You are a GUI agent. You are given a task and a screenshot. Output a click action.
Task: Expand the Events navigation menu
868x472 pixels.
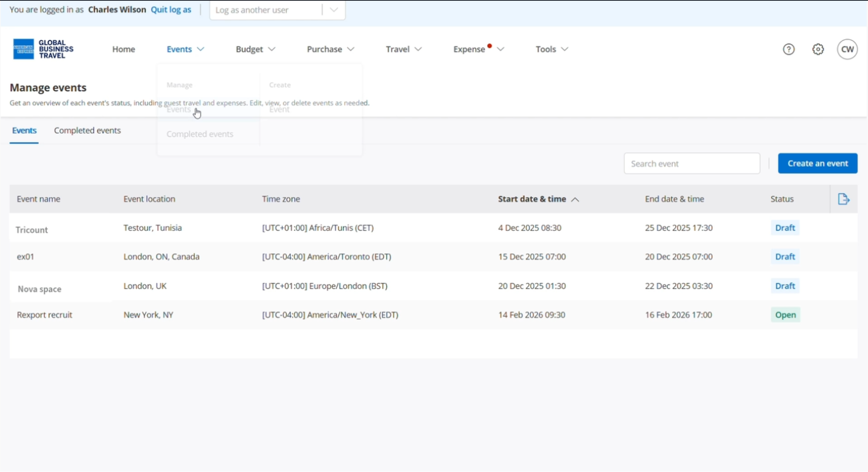pyautogui.click(x=185, y=49)
